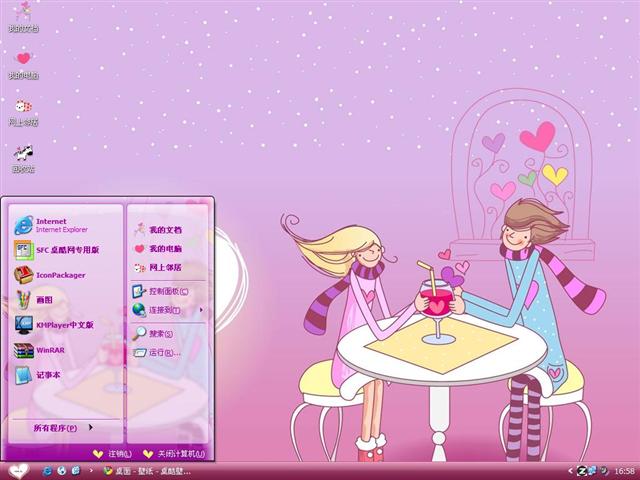Open the 我的文档 desktop icon

23,17
